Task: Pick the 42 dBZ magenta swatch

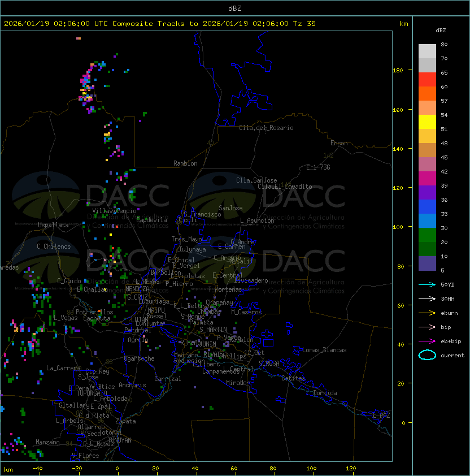Action: (x=427, y=178)
